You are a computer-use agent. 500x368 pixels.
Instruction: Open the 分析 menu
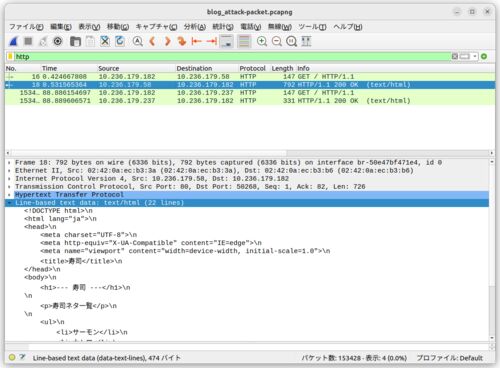click(x=195, y=27)
